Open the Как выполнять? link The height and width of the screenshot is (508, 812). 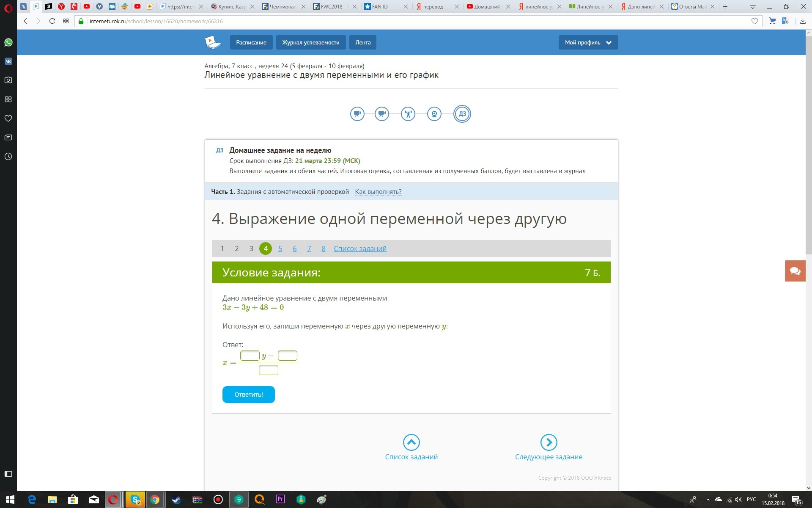pos(378,192)
